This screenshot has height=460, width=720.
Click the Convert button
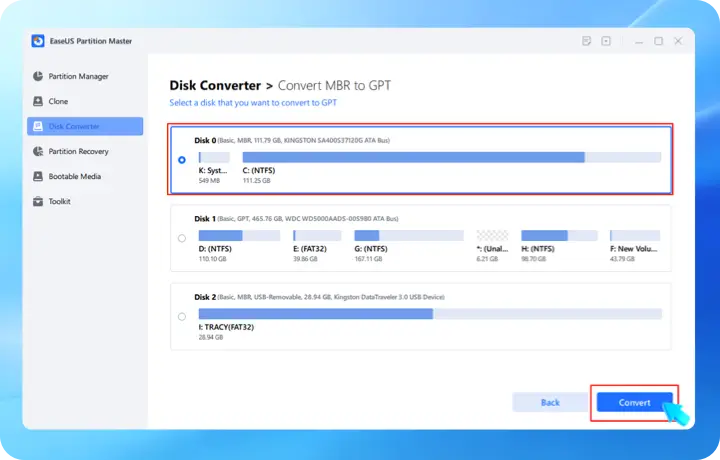(x=635, y=403)
